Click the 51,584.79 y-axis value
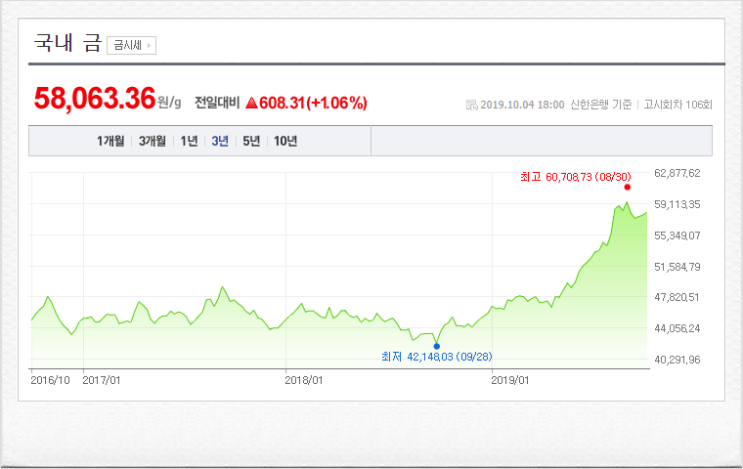Screen dimensions: 743x469 click(677, 267)
